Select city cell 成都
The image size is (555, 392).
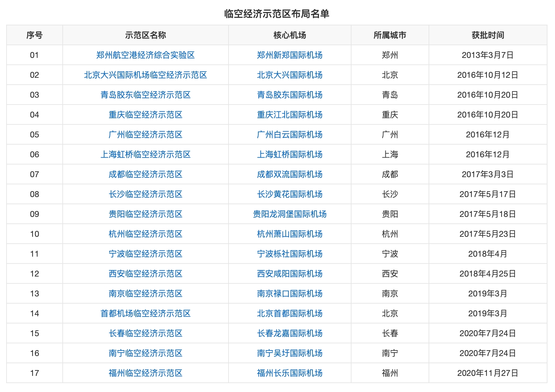(390, 174)
